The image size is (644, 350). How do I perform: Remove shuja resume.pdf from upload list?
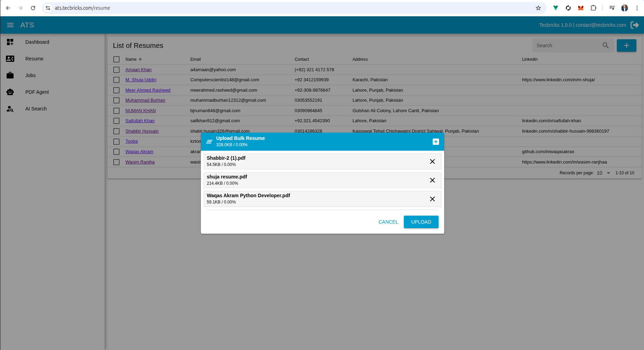[432, 180]
